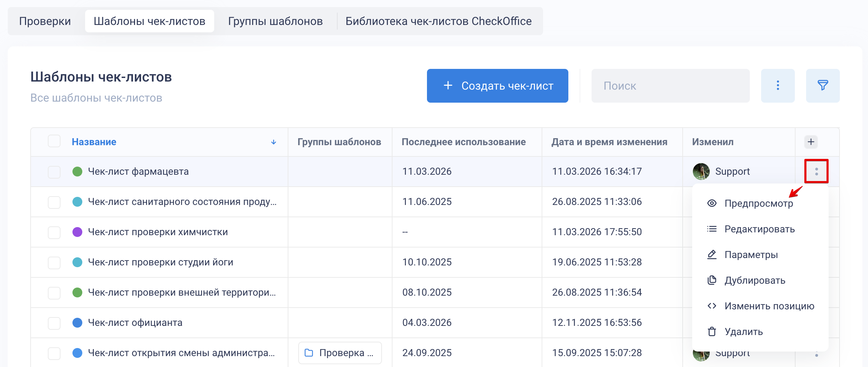Click the pencil icon for Параметры

coord(712,255)
